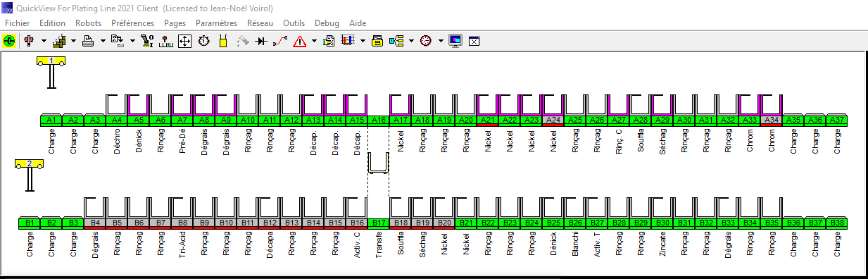The height and width of the screenshot is (279, 868).
Task: Click the robot arm tool icon
Action: [147, 41]
